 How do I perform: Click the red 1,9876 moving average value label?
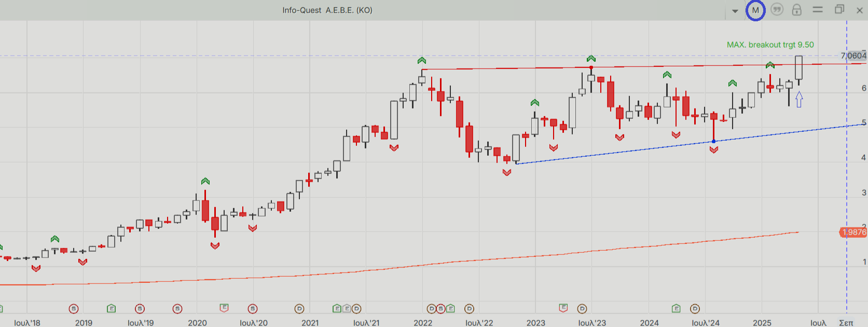click(x=853, y=233)
